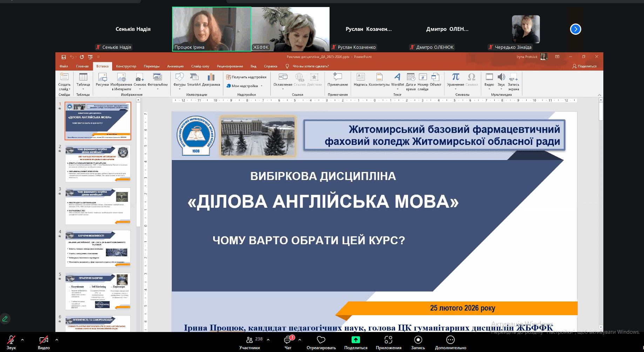Open Zoom Чат panel
The height and width of the screenshot is (352, 644).
[x=288, y=343]
